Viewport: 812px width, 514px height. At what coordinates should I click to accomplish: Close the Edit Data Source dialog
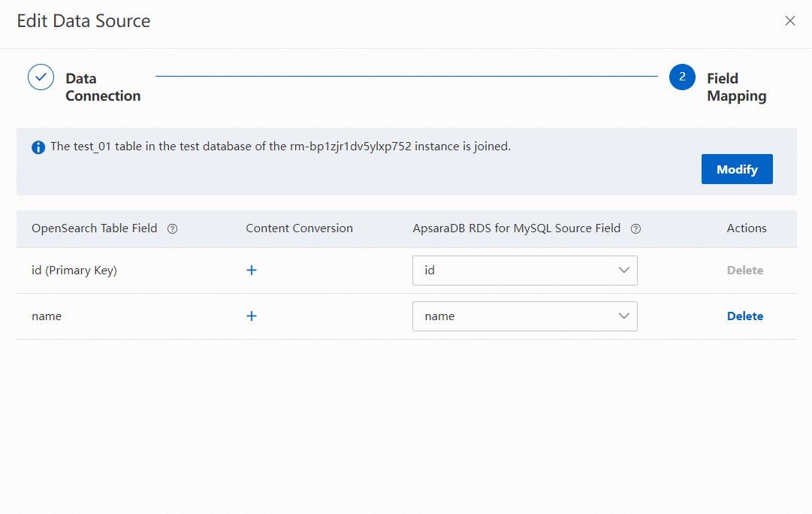click(x=789, y=21)
